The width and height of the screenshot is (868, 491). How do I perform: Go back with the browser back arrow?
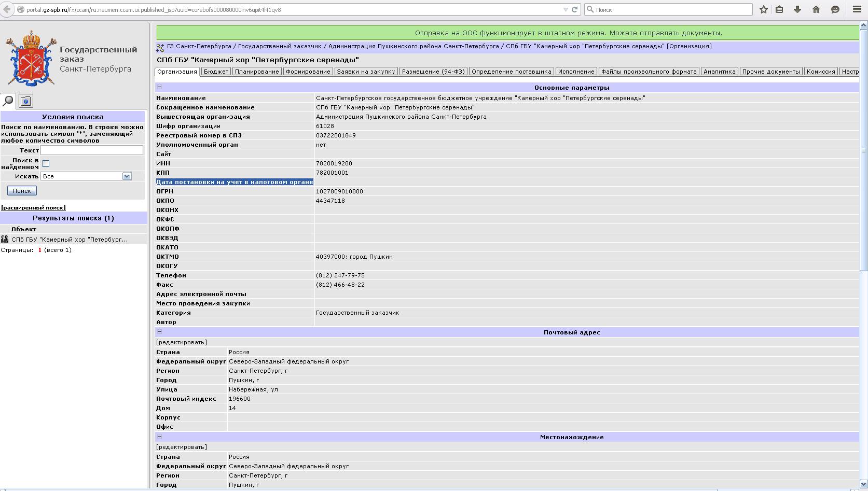[7, 9]
